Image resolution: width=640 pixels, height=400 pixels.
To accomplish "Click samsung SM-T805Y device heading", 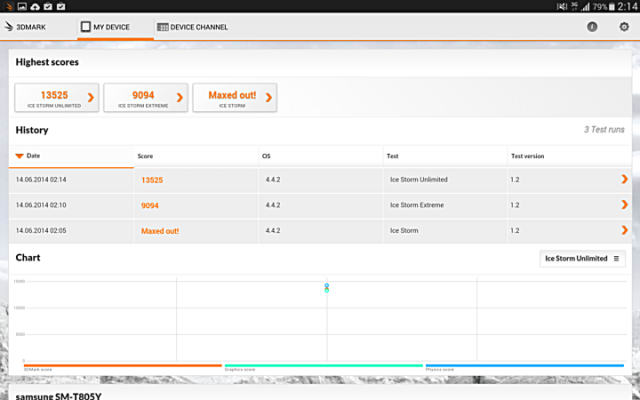I will [x=58, y=396].
